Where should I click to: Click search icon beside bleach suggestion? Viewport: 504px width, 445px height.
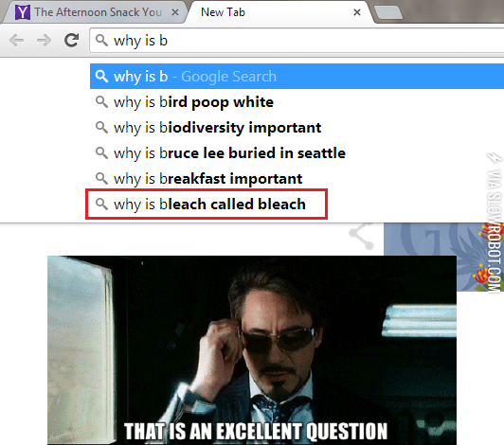[101, 204]
